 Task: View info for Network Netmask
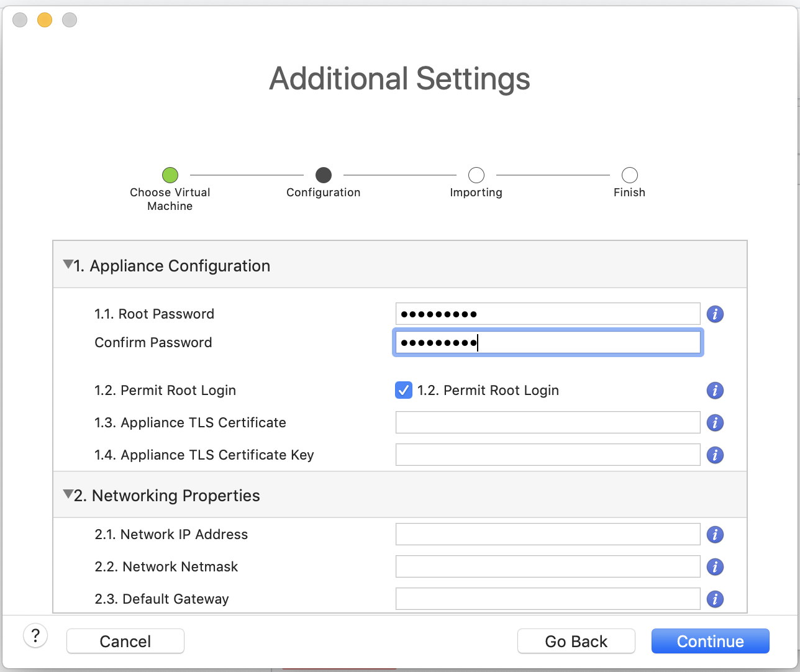715,567
